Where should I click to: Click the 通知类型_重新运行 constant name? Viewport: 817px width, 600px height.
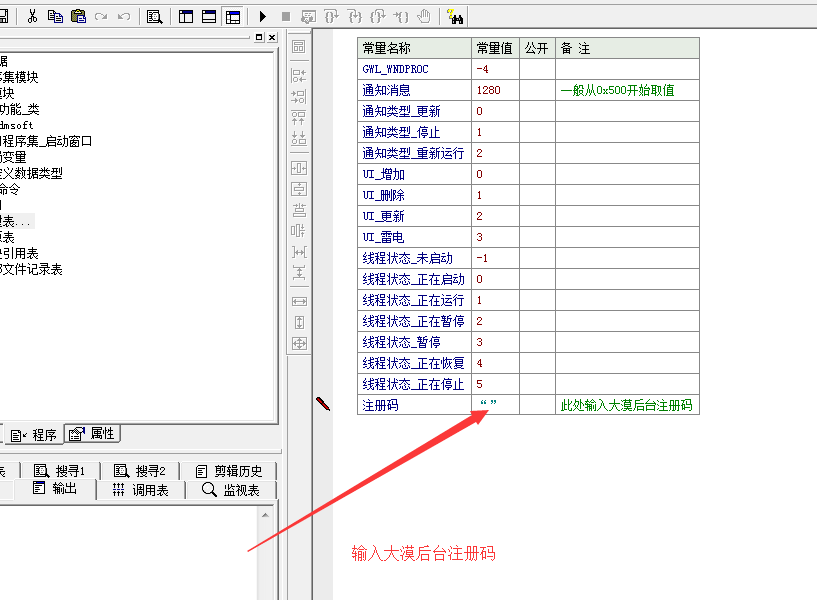pos(413,153)
